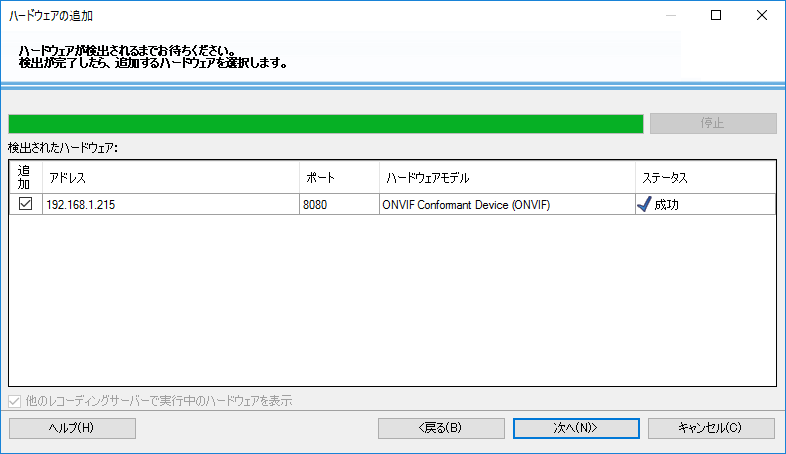Close the ハードウェアの追加 dialog
786x454 pixels.
click(761, 15)
